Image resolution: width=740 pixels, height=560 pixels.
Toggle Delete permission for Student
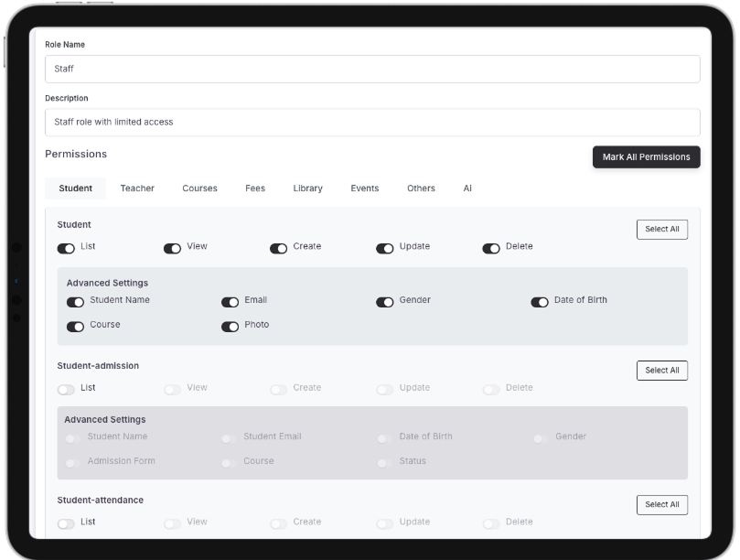click(x=493, y=247)
